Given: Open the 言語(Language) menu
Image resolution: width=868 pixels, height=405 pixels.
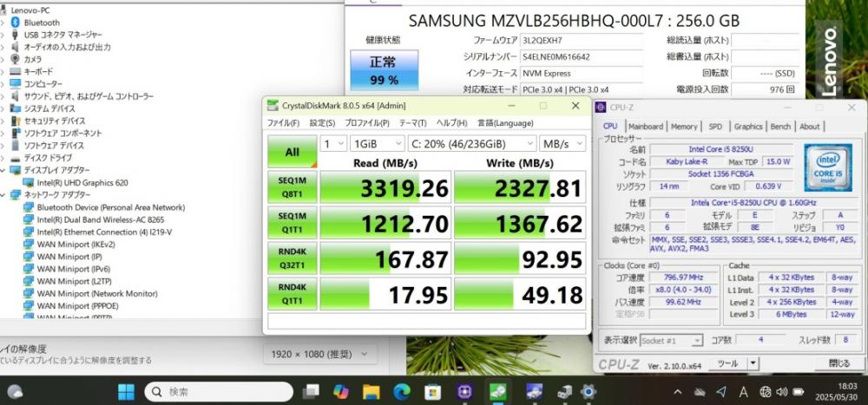Looking at the screenshot, I should point(505,123).
